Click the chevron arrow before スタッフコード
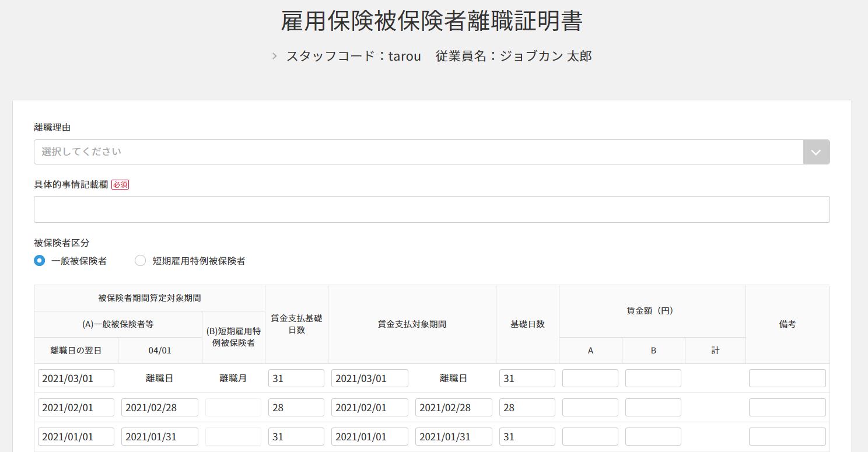The height and width of the screenshot is (452, 868). [x=275, y=57]
